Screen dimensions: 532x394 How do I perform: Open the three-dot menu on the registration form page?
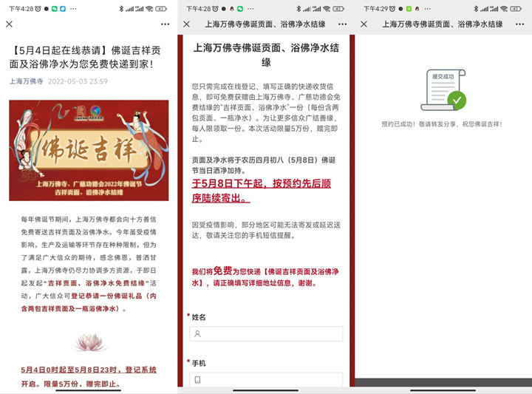click(341, 24)
